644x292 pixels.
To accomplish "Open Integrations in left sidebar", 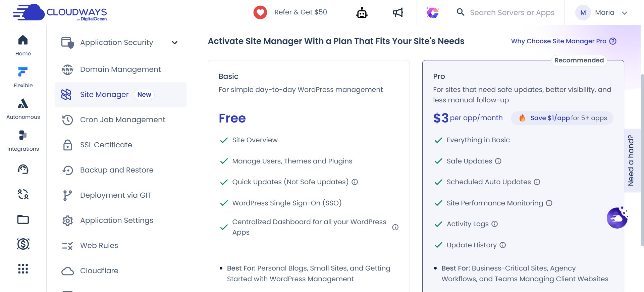I will point(23,141).
